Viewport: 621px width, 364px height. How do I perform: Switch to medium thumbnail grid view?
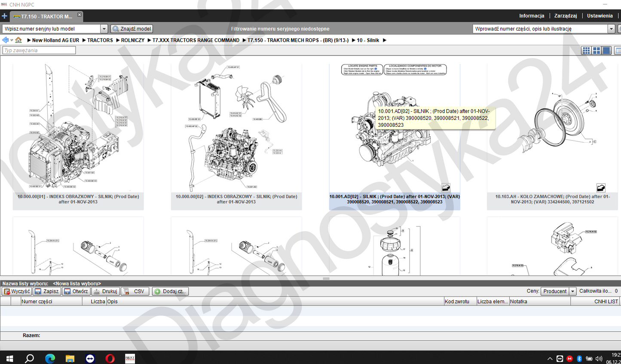pos(597,50)
